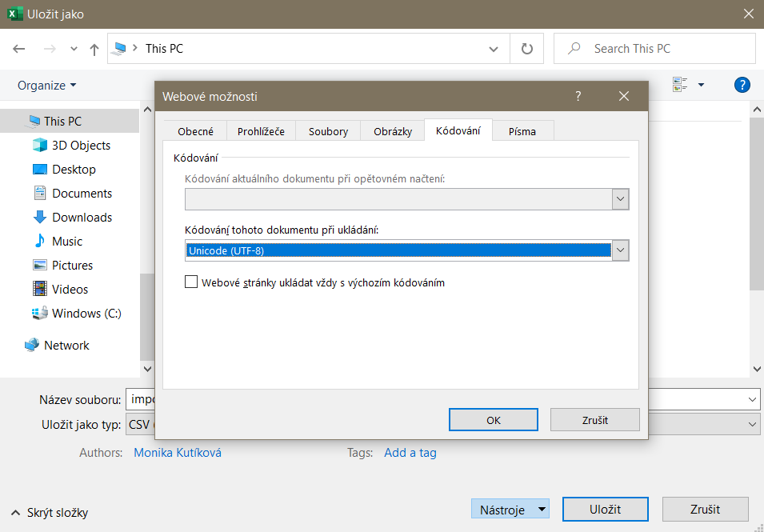This screenshot has width=764, height=532.
Task: Go up one folder level
Action: point(94,49)
